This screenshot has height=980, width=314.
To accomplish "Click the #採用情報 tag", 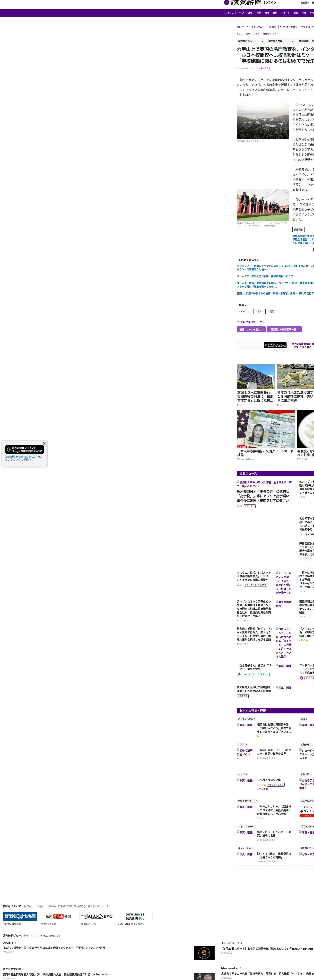I will [243, 696].
